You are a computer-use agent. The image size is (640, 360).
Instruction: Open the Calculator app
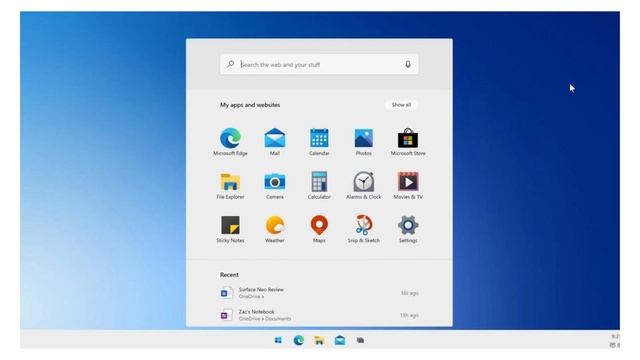pyautogui.click(x=319, y=186)
